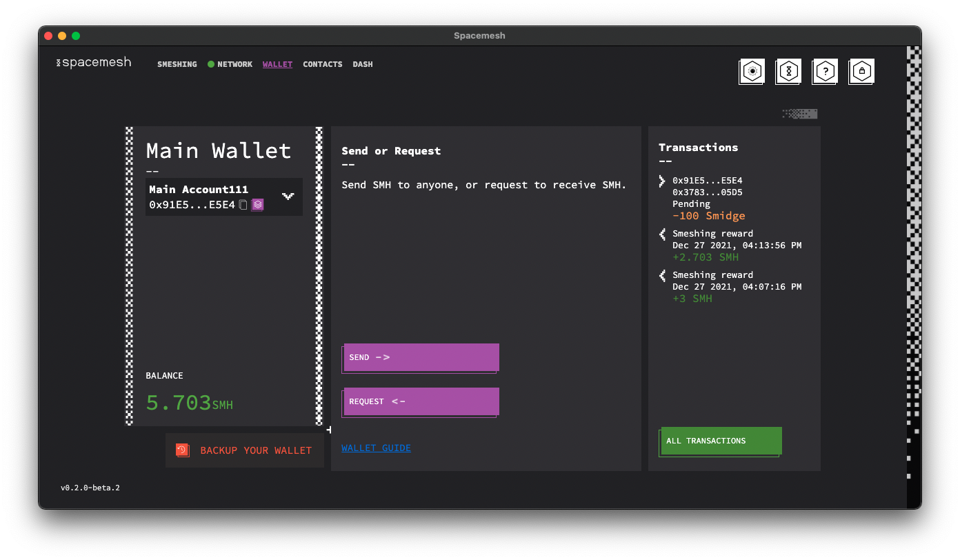Click the SEND button
This screenshot has width=960, height=560.
(x=421, y=357)
